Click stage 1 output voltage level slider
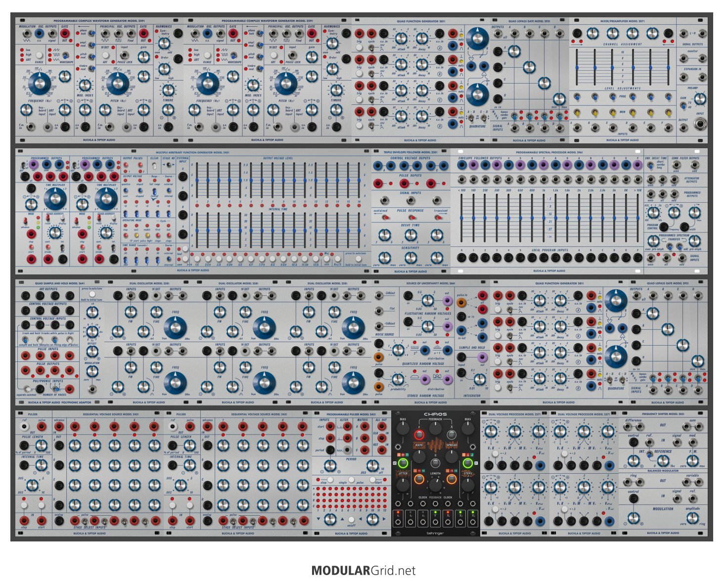Viewport: 728px width, 581px height. coord(197,180)
